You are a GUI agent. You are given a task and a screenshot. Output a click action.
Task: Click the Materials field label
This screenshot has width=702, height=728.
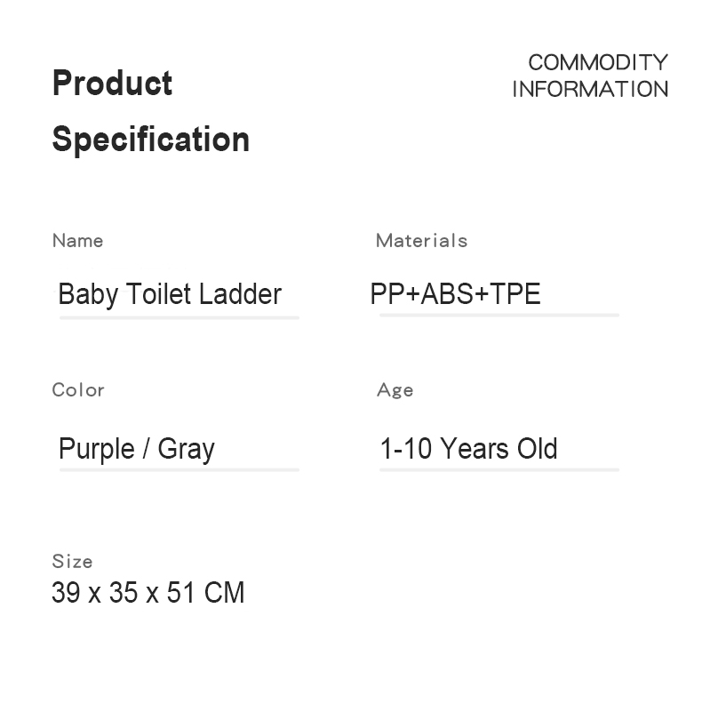click(421, 241)
